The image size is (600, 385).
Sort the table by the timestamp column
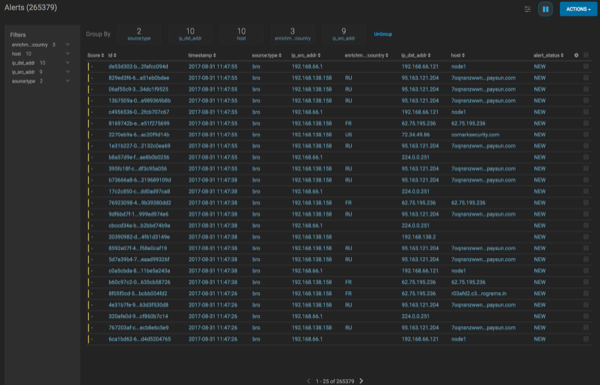tap(202, 55)
